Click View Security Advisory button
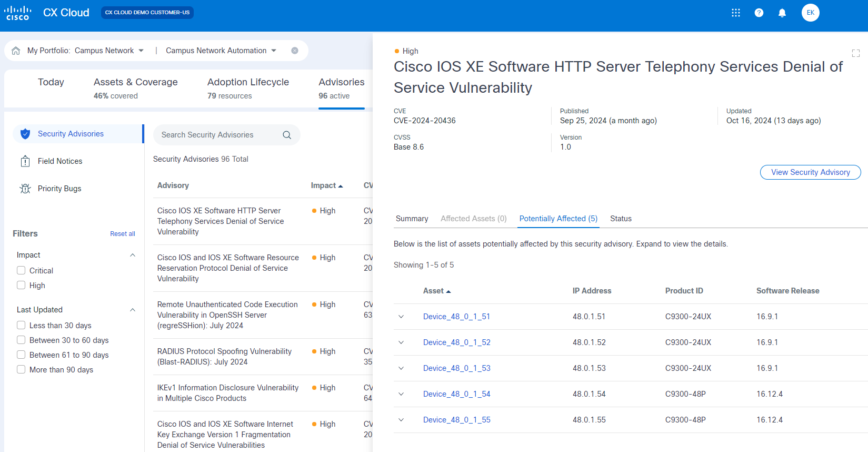The height and width of the screenshot is (452, 868). click(811, 172)
